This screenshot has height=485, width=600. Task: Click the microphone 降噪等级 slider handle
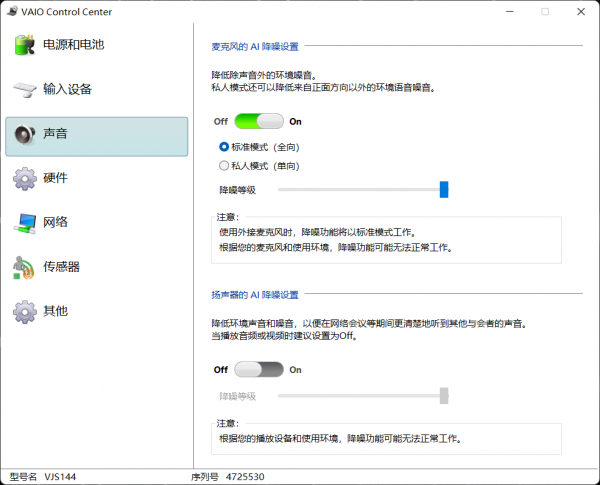click(x=444, y=189)
